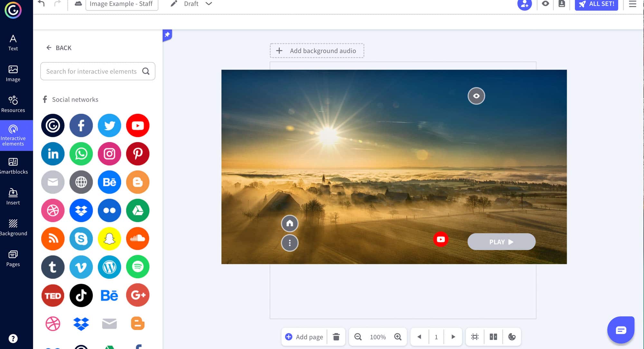Undo the last action
Image resolution: width=644 pixels, height=349 pixels.
(x=41, y=4)
